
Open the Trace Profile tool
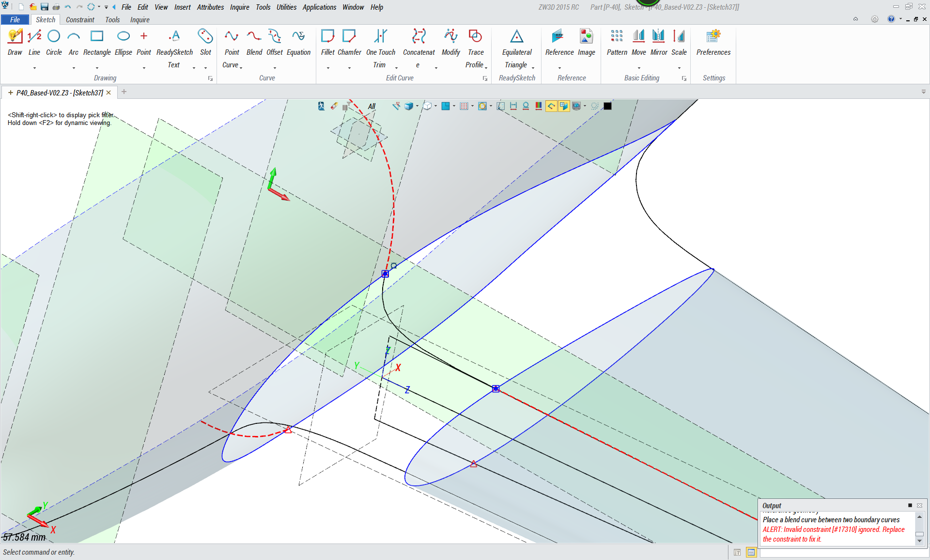[x=475, y=37]
